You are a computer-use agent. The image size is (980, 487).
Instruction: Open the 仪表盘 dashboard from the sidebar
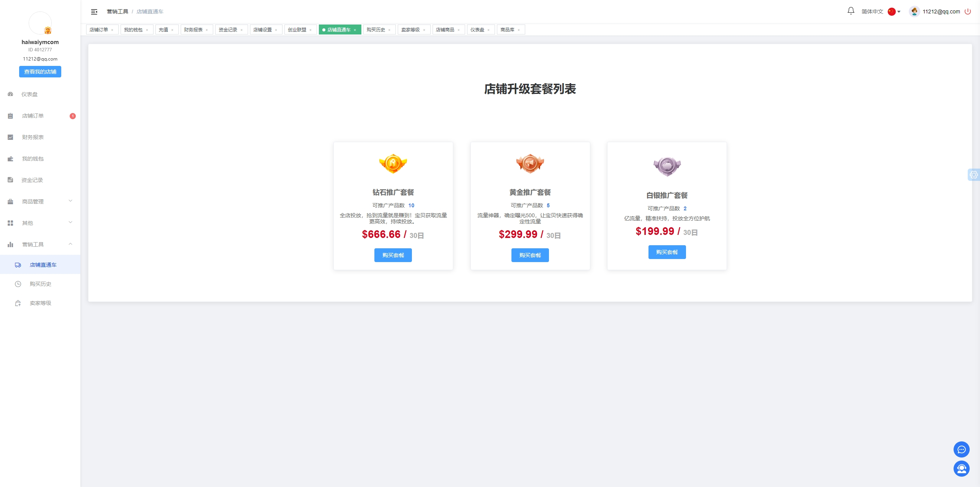(29, 94)
